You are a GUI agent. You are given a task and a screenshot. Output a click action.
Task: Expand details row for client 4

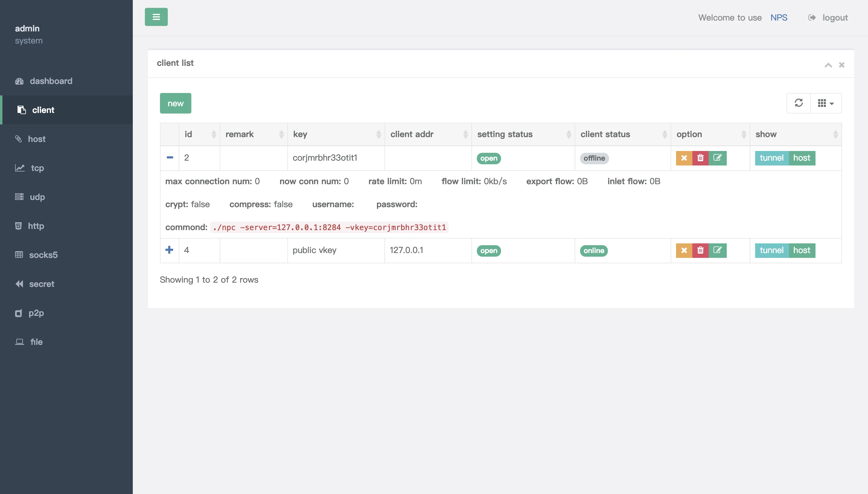169,250
